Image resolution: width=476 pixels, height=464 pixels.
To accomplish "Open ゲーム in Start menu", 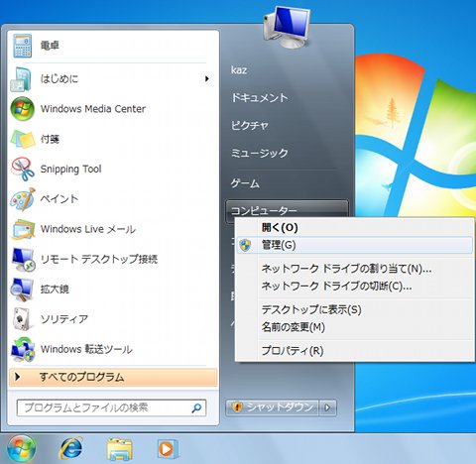I will click(x=245, y=182).
